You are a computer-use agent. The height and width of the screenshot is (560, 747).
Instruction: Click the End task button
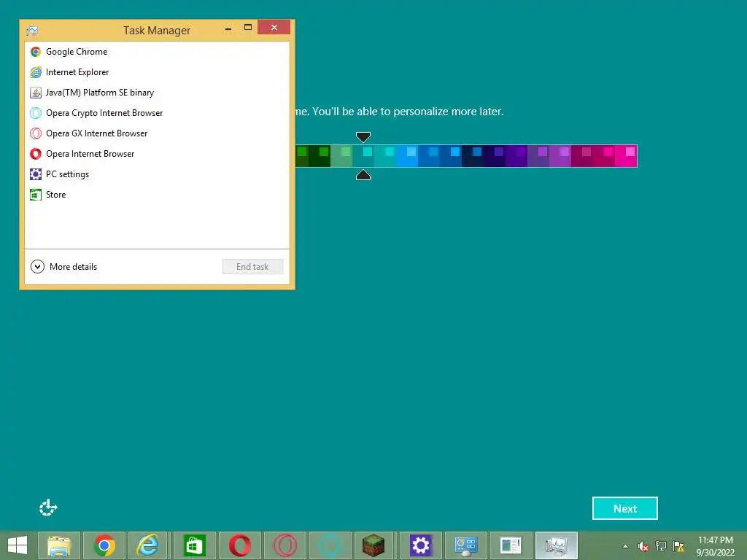[x=252, y=267]
